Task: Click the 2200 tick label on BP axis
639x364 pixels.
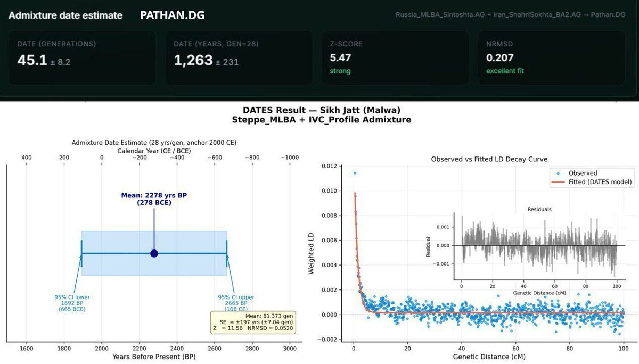Action: pyautogui.click(x=140, y=348)
